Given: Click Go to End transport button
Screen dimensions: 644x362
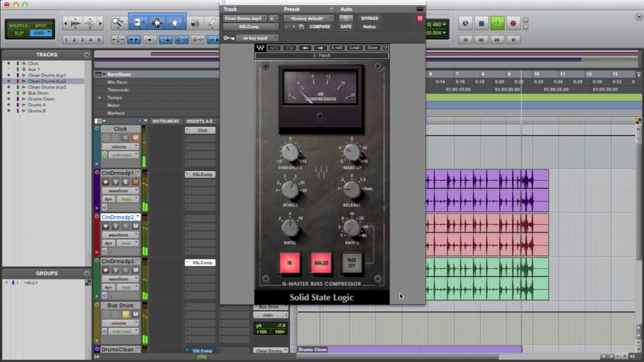Looking at the screenshot, I should [513, 39].
